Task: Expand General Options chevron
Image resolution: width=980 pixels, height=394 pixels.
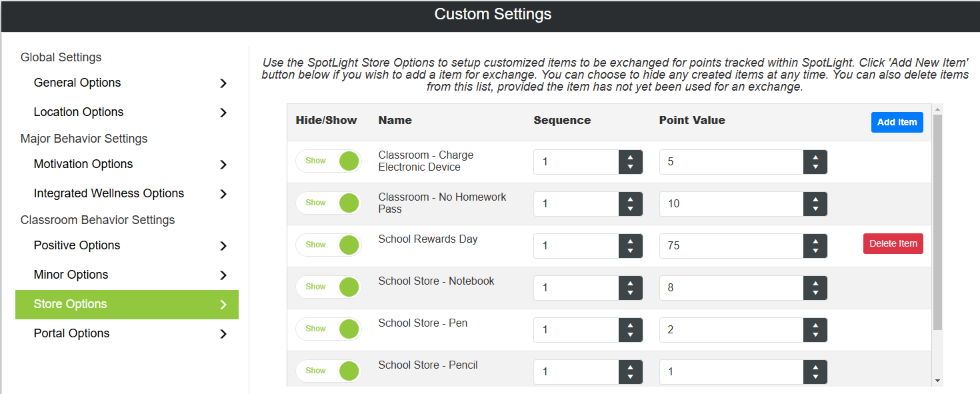Action: tap(223, 83)
